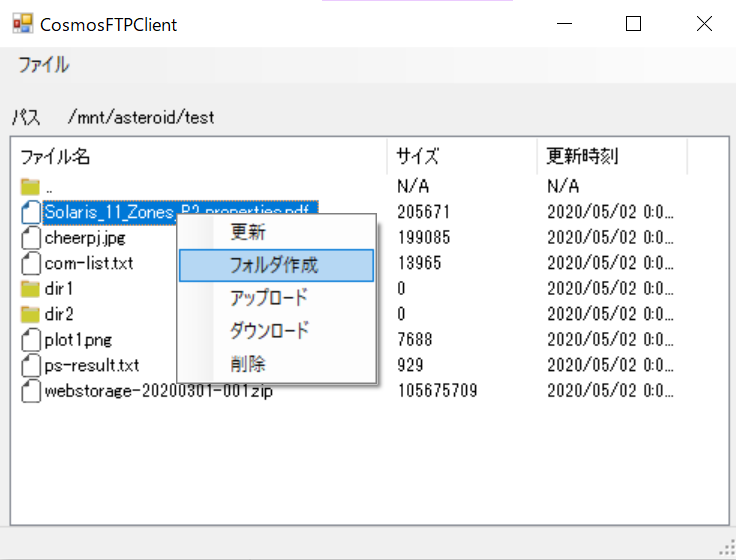Click the CosmosFTPClient title bar app icon

pyautogui.click(x=22, y=24)
